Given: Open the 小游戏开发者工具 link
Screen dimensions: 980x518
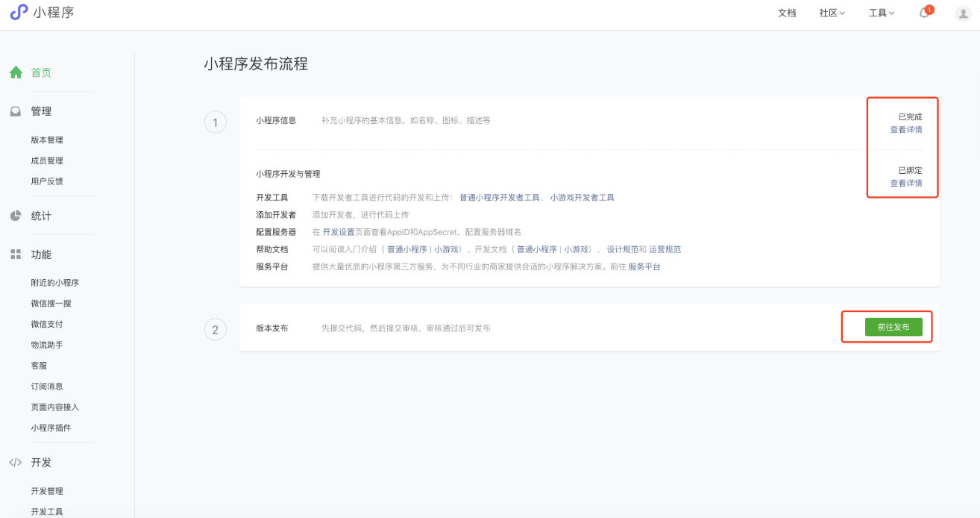Looking at the screenshot, I should pos(582,198).
